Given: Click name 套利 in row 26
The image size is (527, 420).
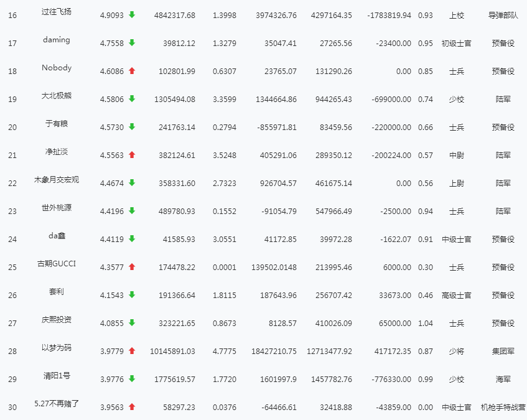Looking at the screenshot, I should (57, 292).
